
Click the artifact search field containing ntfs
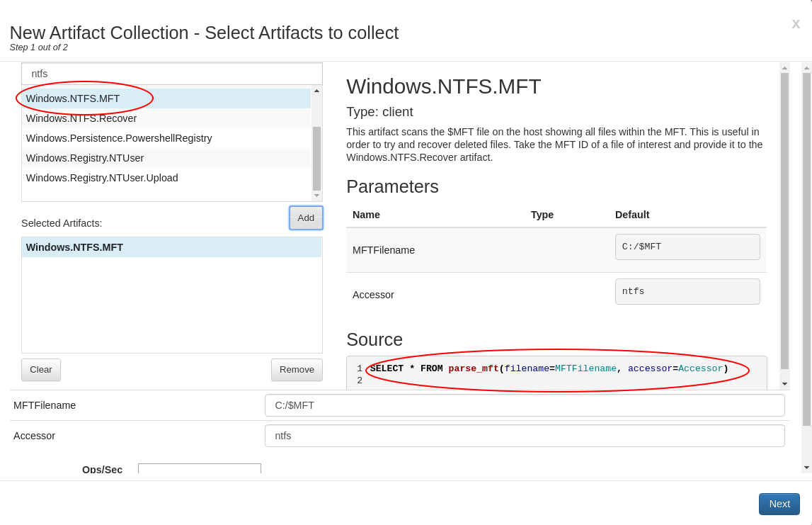tap(172, 74)
